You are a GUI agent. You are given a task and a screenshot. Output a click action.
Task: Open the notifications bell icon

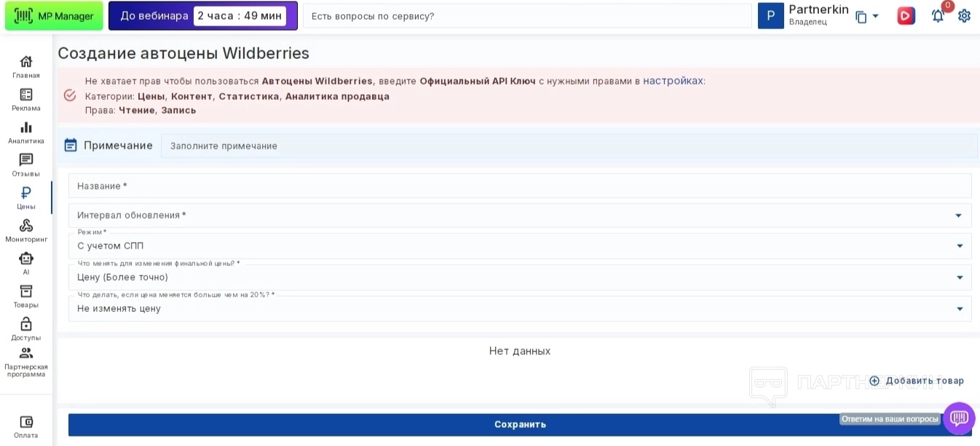[938, 16]
